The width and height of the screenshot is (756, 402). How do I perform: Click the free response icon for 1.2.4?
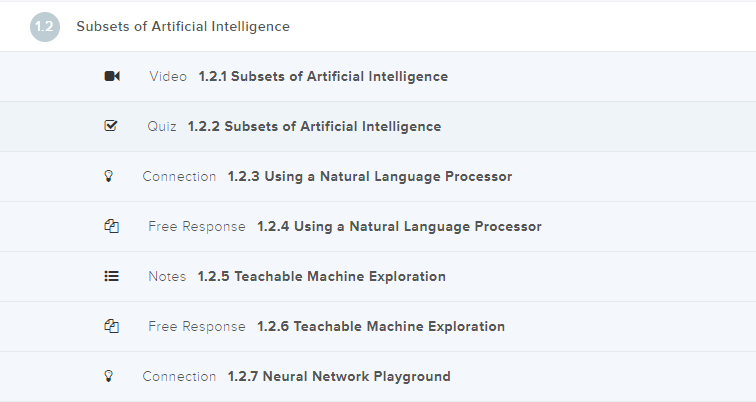pyautogui.click(x=112, y=227)
